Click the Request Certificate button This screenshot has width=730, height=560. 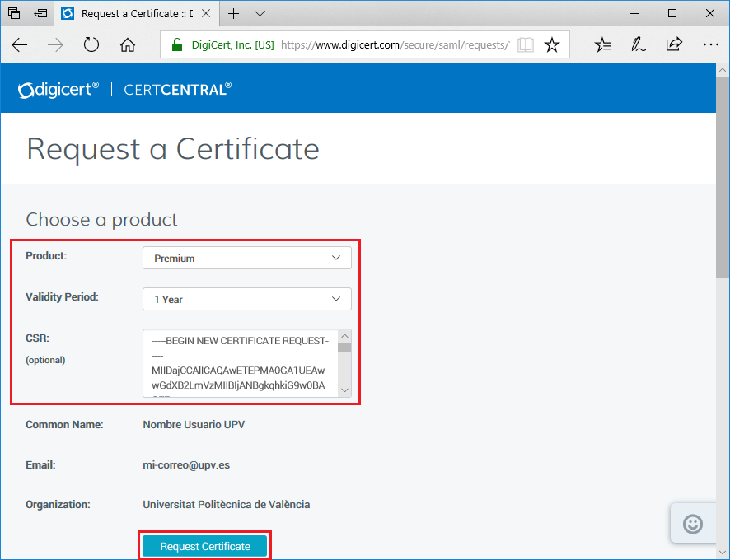coord(205,546)
